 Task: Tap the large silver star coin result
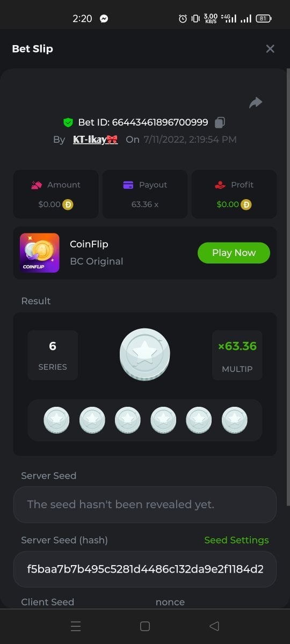pyautogui.click(x=144, y=355)
